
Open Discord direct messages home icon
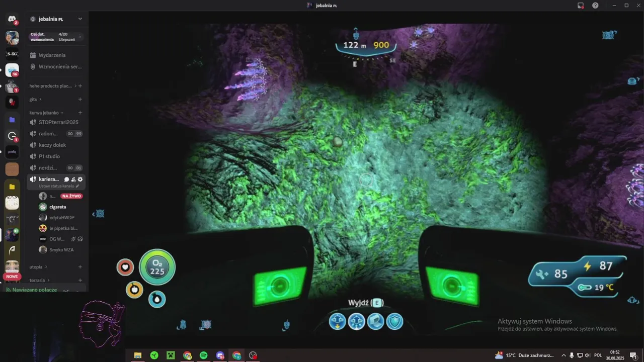(12, 20)
